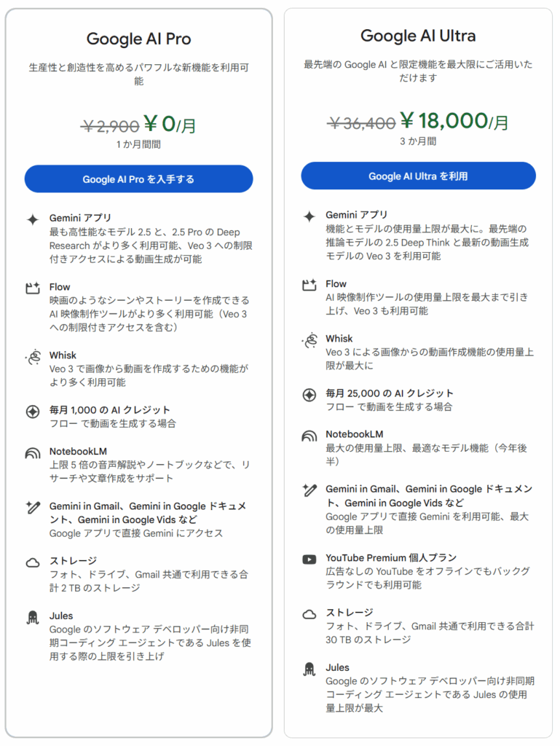Click the Google AI Ultra plan heading
Viewport: 560px width, 746px height.
click(x=418, y=36)
